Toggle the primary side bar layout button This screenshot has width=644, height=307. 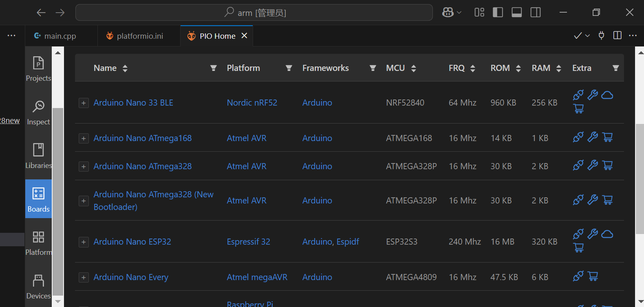(x=498, y=12)
